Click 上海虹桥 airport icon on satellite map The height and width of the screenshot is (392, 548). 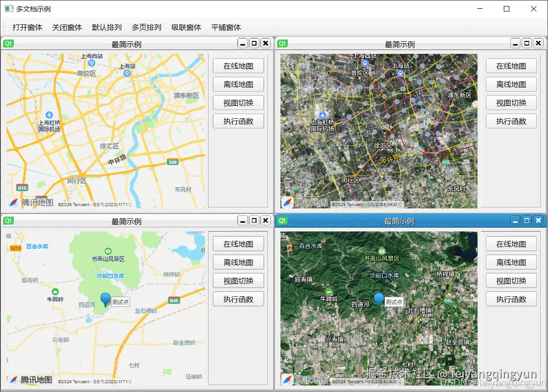[x=322, y=115]
